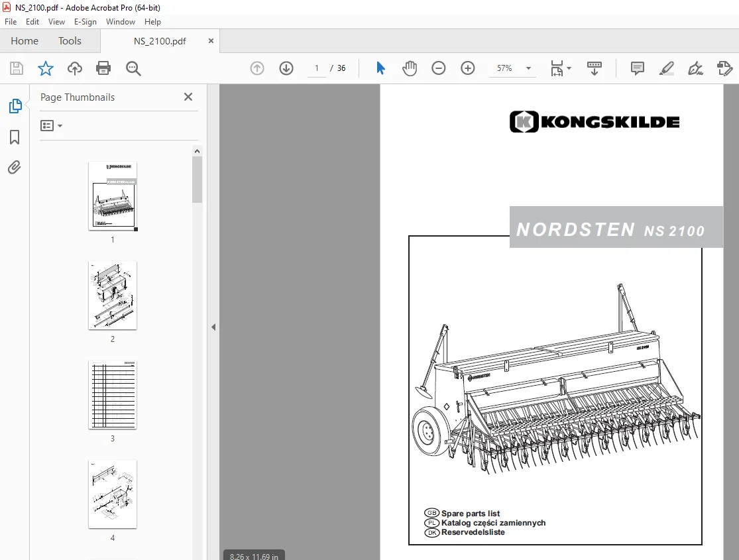The width and height of the screenshot is (739, 560).
Task: Activate the Selection arrow tool
Action: 381,68
